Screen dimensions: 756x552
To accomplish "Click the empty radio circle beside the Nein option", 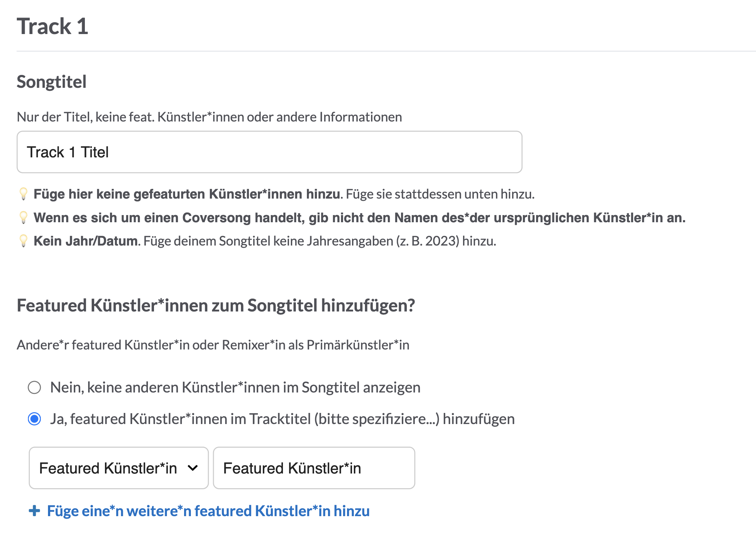I will pos(34,387).
